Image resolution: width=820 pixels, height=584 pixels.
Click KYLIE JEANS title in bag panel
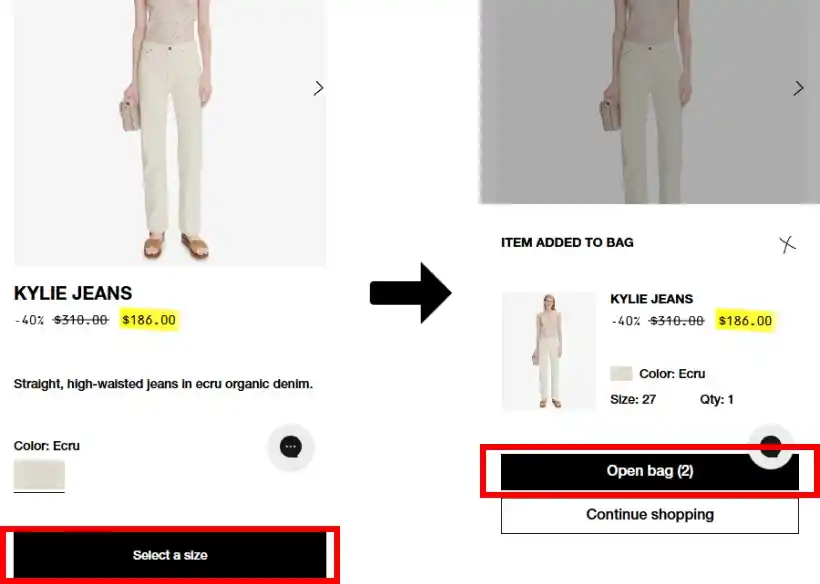tap(652, 299)
